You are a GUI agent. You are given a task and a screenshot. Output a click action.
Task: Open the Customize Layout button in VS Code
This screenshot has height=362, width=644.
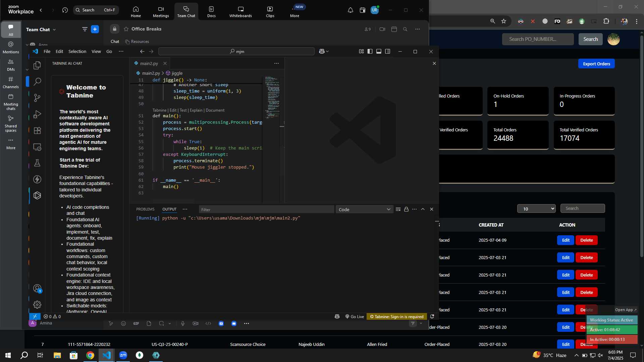tap(361, 51)
